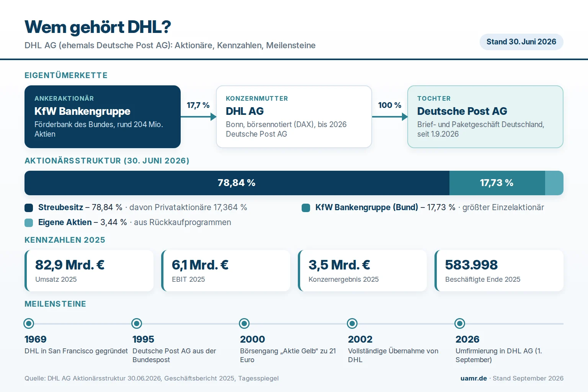This screenshot has height=392, width=588.
Task: Open the KfW Bankengruppe Ankeraktionär card
Action: (103, 117)
